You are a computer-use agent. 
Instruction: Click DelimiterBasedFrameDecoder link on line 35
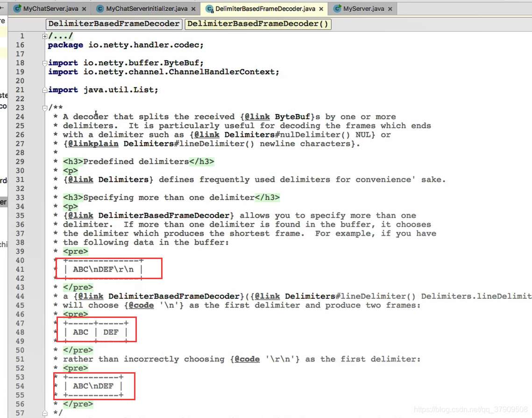(164, 216)
